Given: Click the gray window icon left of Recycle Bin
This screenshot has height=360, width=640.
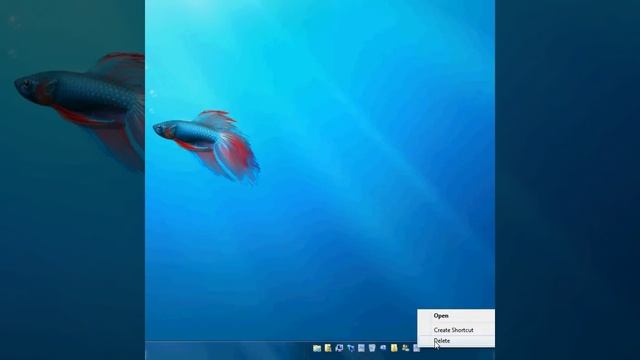Looking at the screenshot, I should [361, 348].
